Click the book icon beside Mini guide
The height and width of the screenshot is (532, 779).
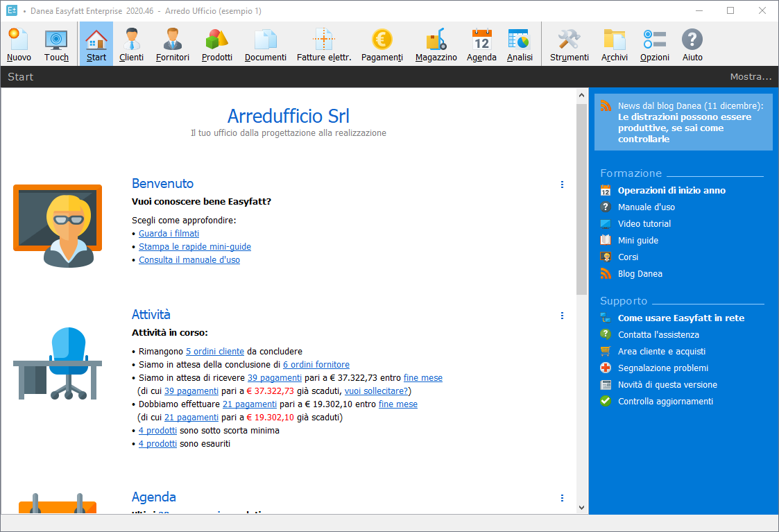[606, 241]
